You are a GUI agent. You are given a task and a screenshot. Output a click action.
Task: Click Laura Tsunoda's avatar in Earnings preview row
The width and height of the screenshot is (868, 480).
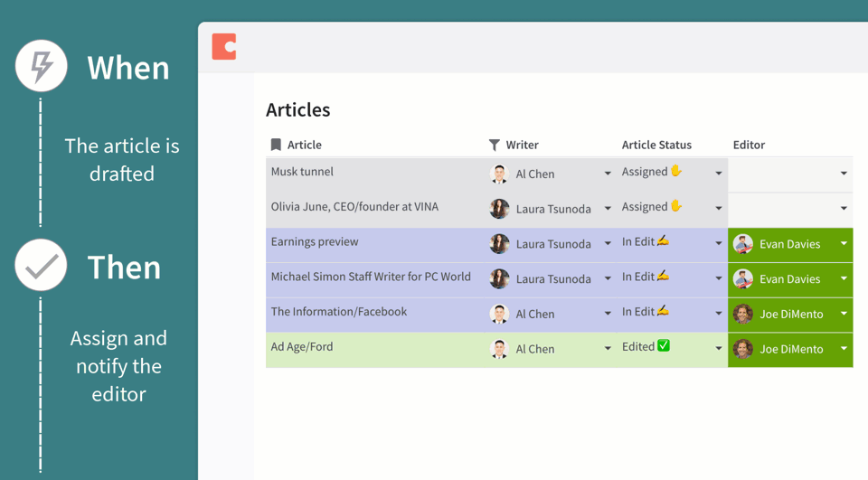(x=499, y=244)
